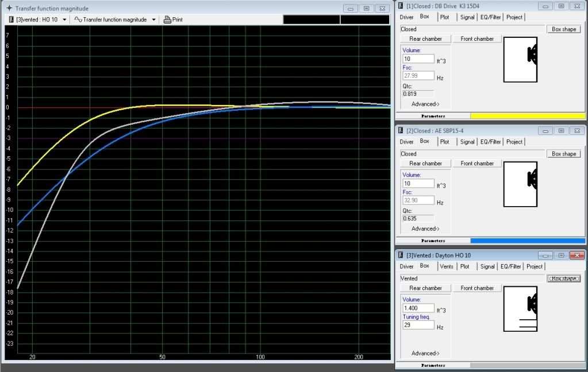Image resolution: width=588 pixels, height=372 pixels.
Task: Open the Plot tab in Dayton HO 10 window
Action: [x=465, y=267]
